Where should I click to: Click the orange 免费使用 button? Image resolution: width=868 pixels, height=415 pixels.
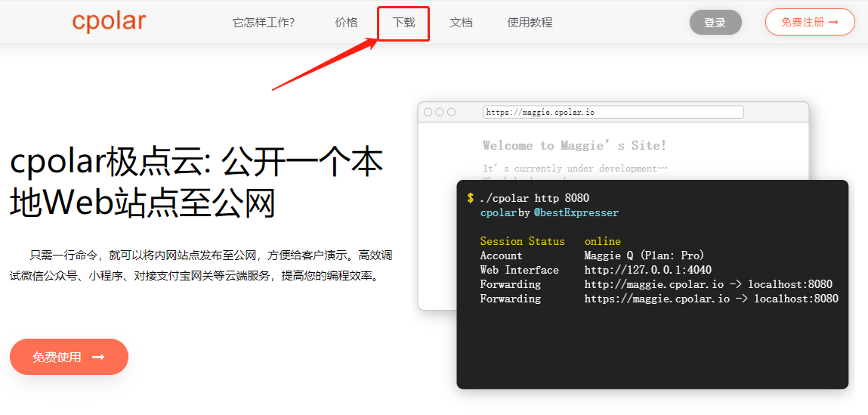(70, 357)
